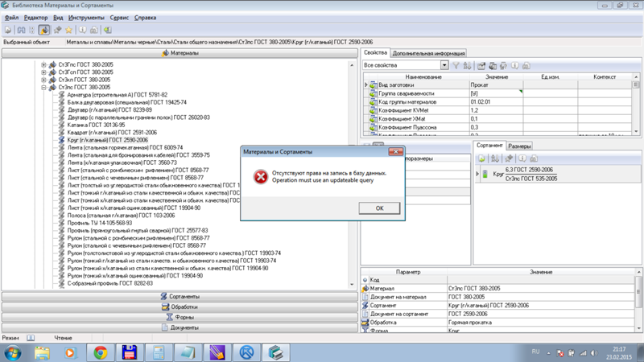
Task: Click the binoculars search toolbar icon
Action: 21,30
